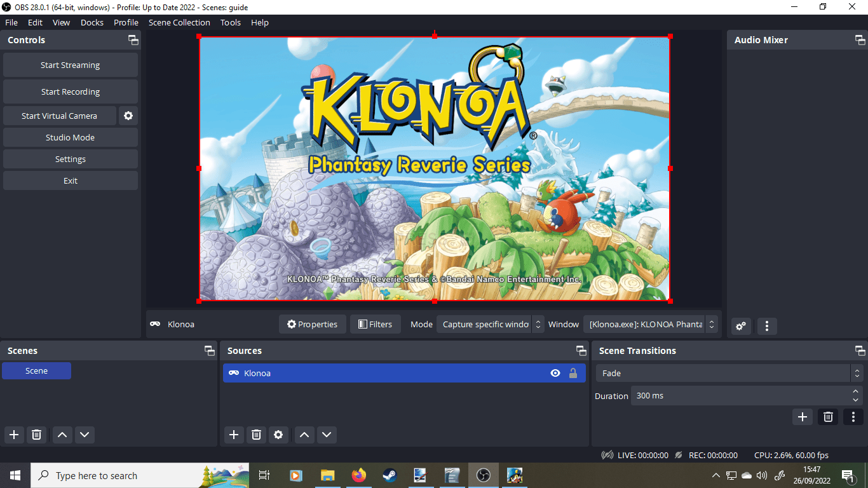Add a new scene with plus icon
Screen dimensions: 868x488
pyautogui.click(x=14, y=435)
